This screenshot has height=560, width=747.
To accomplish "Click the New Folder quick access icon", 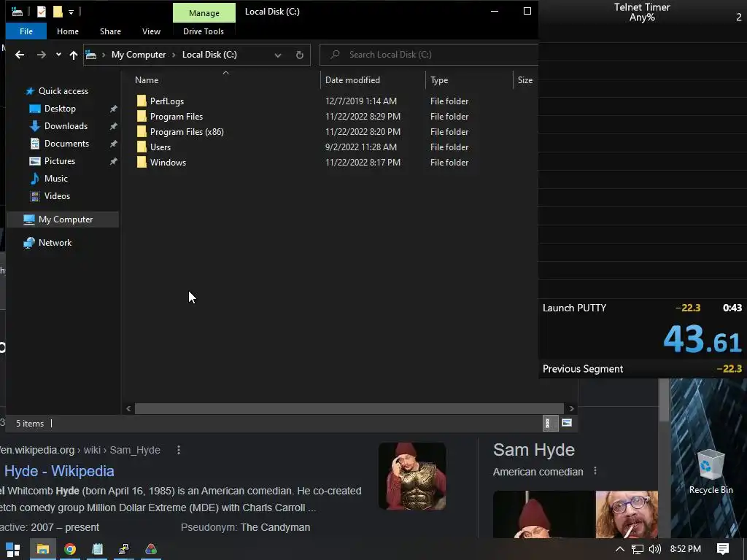I will 58,12.
